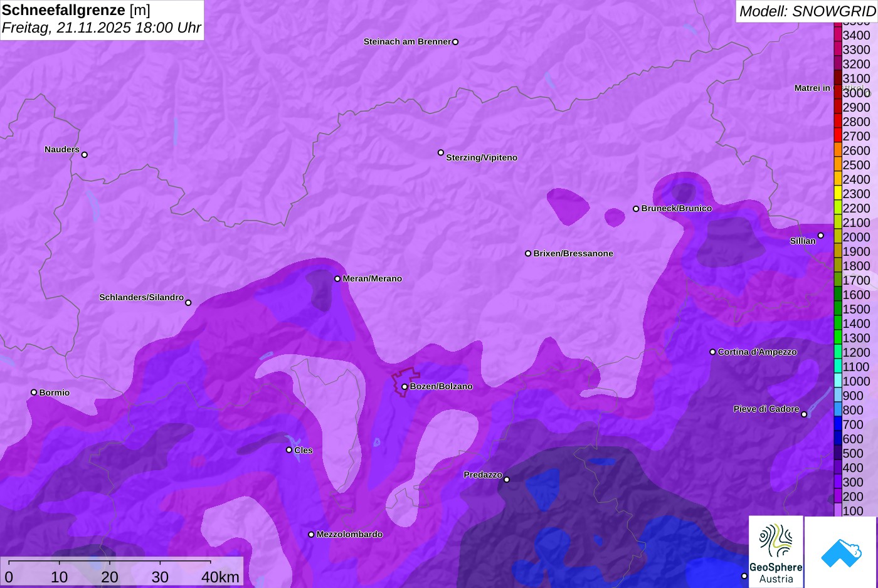The width and height of the screenshot is (878, 588).
Task: Click the Nauders marker dot
Action: click(85, 155)
